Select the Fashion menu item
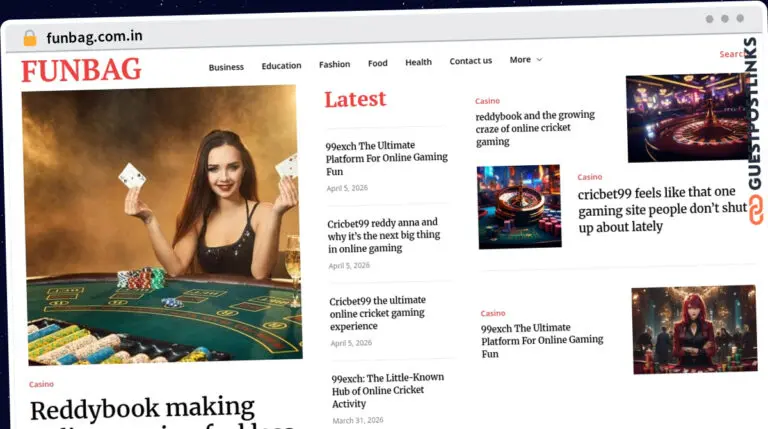This screenshot has height=429, width=768. click(335, 64)
